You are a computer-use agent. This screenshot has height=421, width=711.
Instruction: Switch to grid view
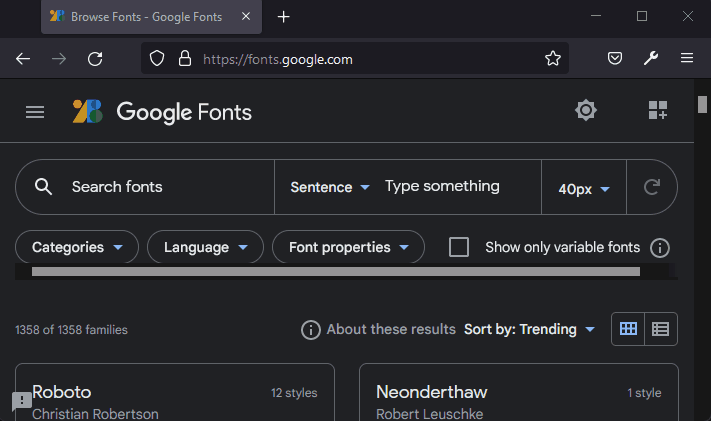(x=628, y=329)
